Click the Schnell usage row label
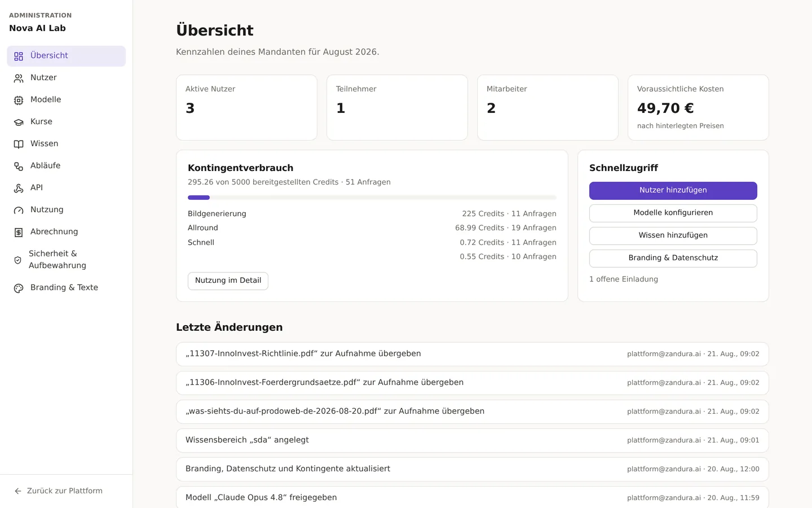This screenshot has width=812, height=508. (201, 243)
